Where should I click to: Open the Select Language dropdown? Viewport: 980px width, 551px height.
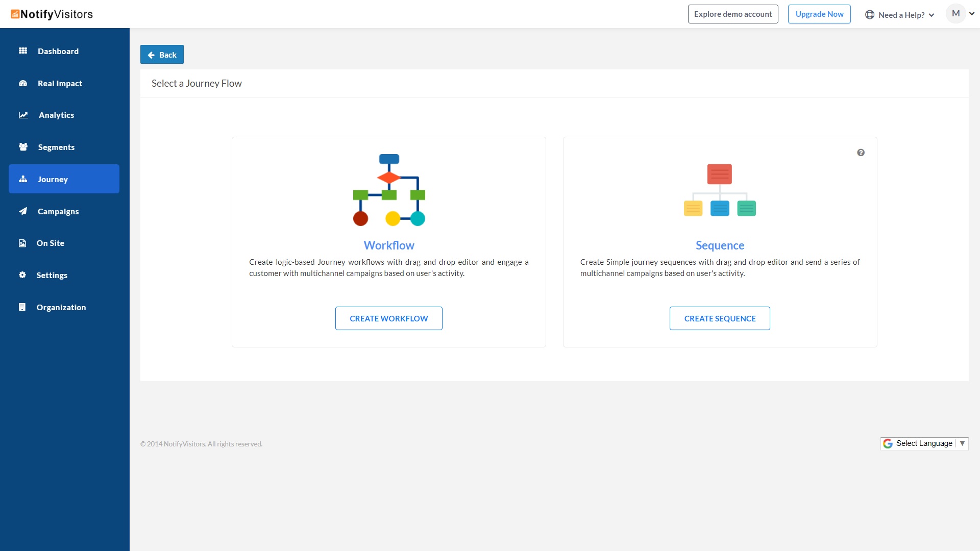(924, 443)
